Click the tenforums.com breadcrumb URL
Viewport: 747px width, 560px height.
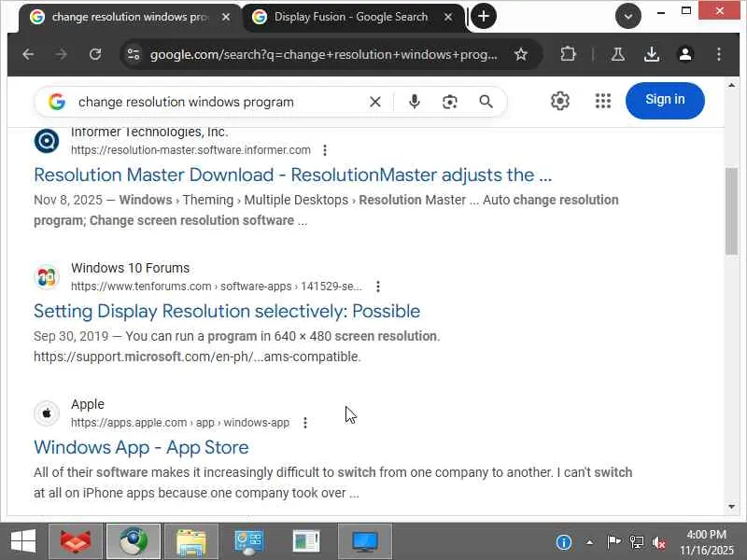(217, 287)
